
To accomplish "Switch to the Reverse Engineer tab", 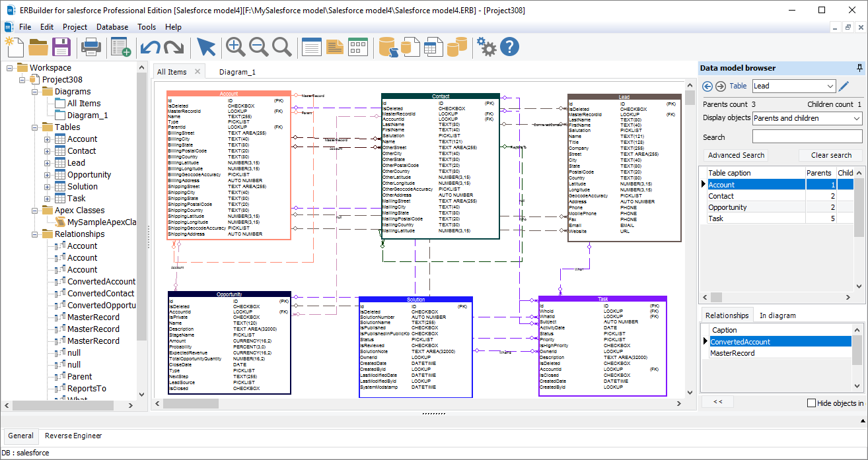I will click(73, 436).
